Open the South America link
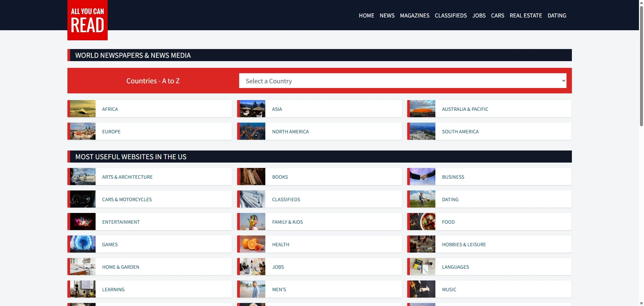 [x=460, y=132]
